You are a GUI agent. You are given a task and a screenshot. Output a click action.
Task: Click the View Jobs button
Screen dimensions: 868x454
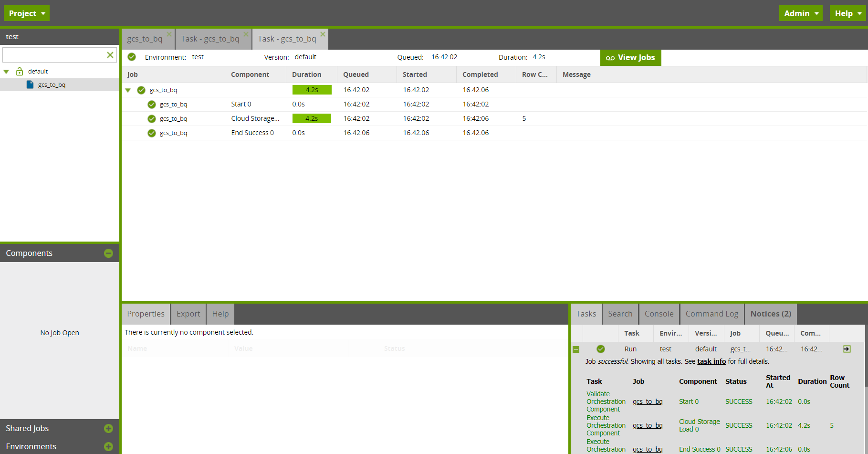click(630, 57)
